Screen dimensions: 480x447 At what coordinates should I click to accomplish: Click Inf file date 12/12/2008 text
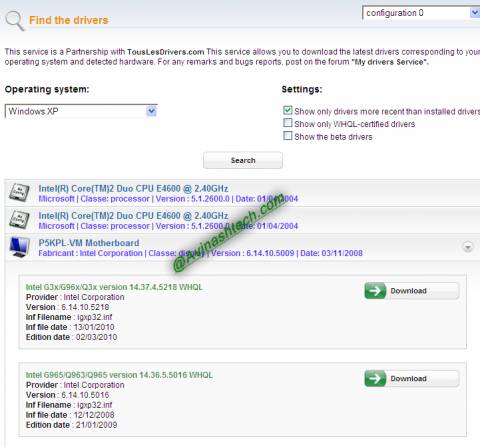[70, 415]
